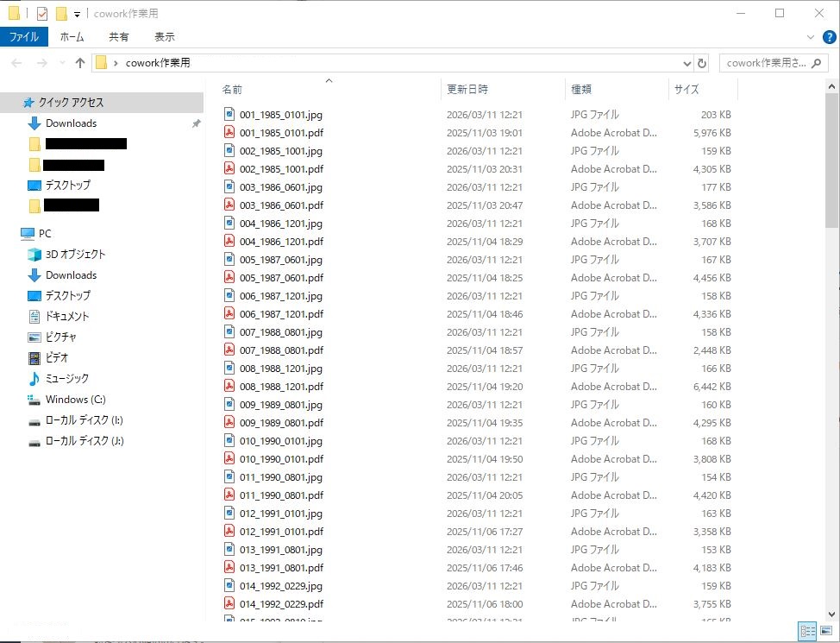Image resolution: width=840 pixels, height=643 pixels.
Task: Open the address bar history dropdown
Action: click(x=687, y=63)
